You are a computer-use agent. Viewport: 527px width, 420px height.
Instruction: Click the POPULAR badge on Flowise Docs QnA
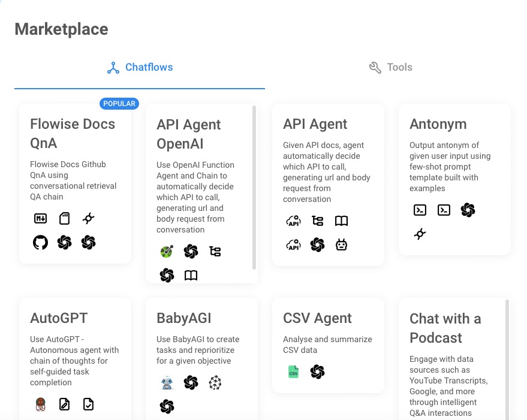click(119, 103)
